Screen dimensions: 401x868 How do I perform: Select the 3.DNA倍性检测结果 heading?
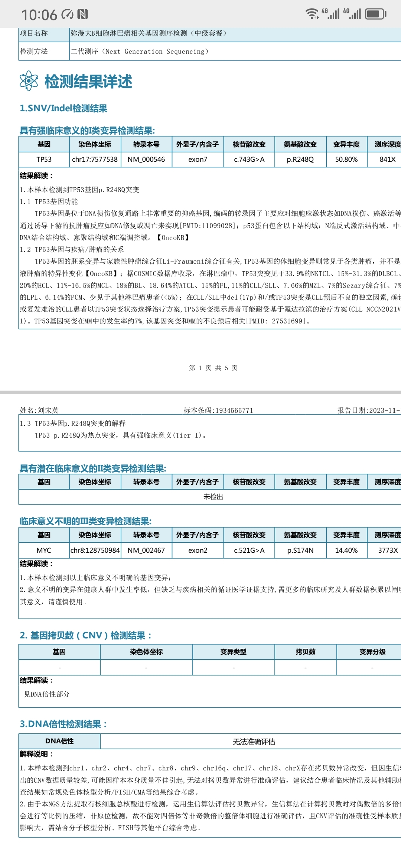63,724
